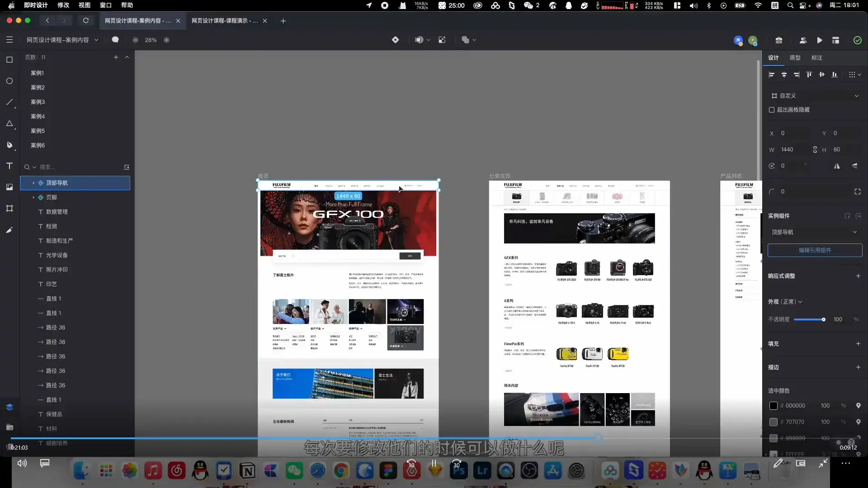Enable the 超出画板隐藏 checkbox
Screen dimensions: 868x488
pyautogui.click(x=772, y=110)
